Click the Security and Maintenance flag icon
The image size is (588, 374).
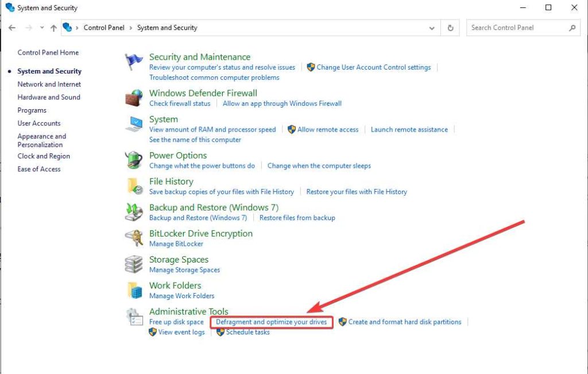point(133,62)
